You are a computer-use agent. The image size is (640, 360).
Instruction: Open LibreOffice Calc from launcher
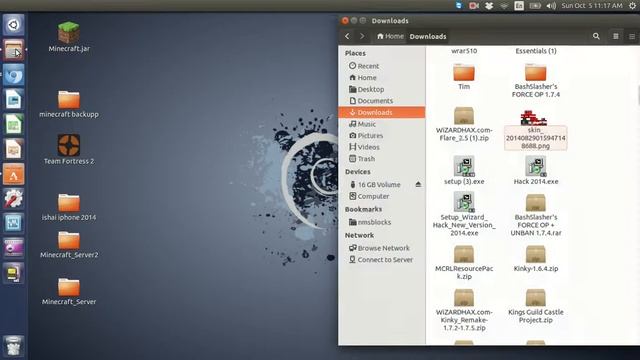[13, 124]
